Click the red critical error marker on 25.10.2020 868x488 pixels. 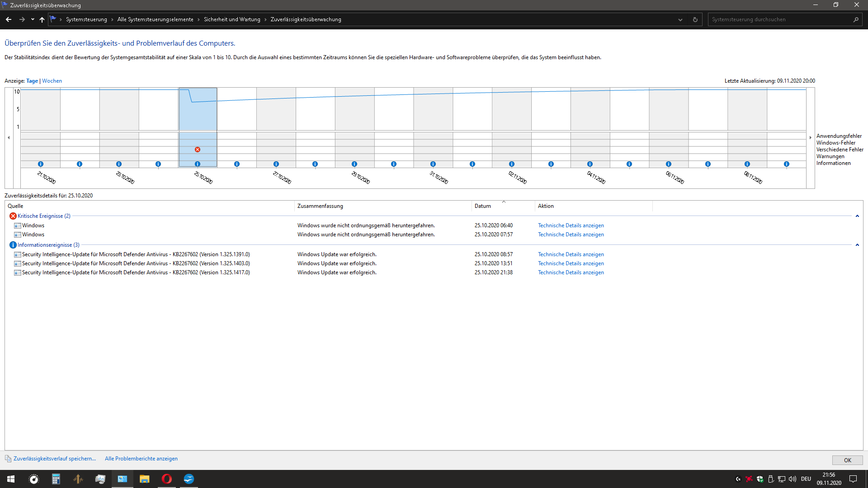click(198, 149)
